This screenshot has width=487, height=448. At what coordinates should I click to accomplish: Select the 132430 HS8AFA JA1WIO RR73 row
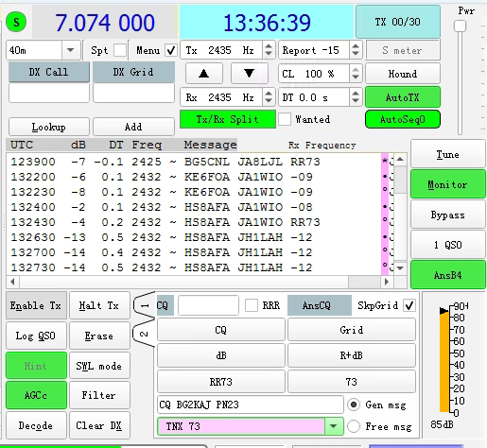[194, 222]
